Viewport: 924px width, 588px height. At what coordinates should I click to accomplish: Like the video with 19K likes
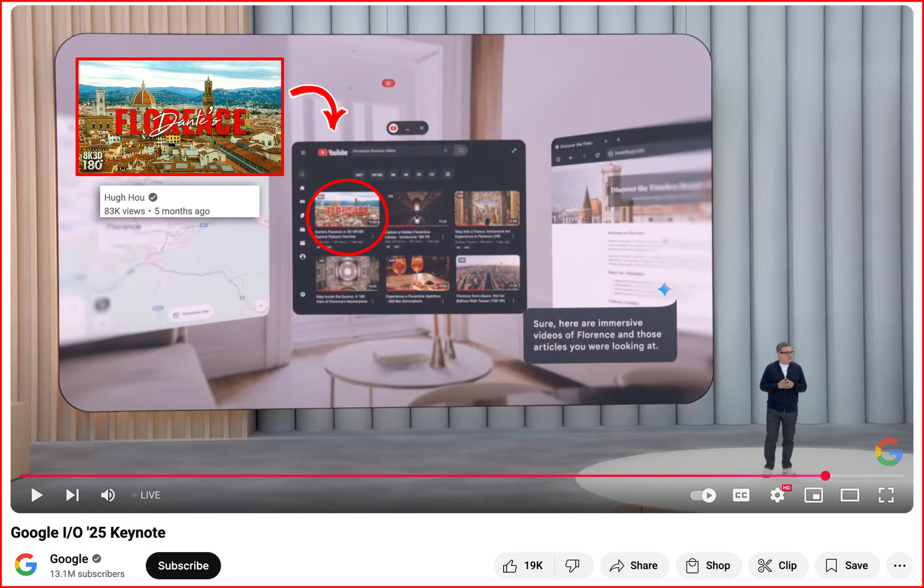click(x=523, y=565)
